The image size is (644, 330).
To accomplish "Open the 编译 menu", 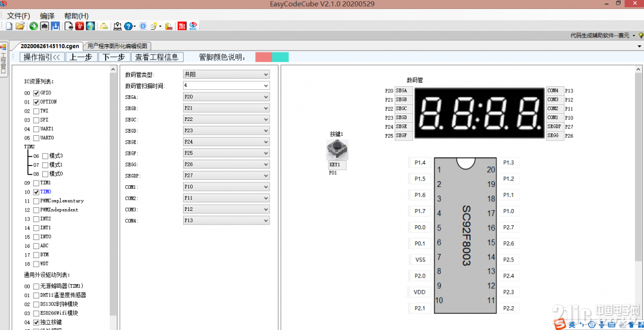I will (47, 16).
